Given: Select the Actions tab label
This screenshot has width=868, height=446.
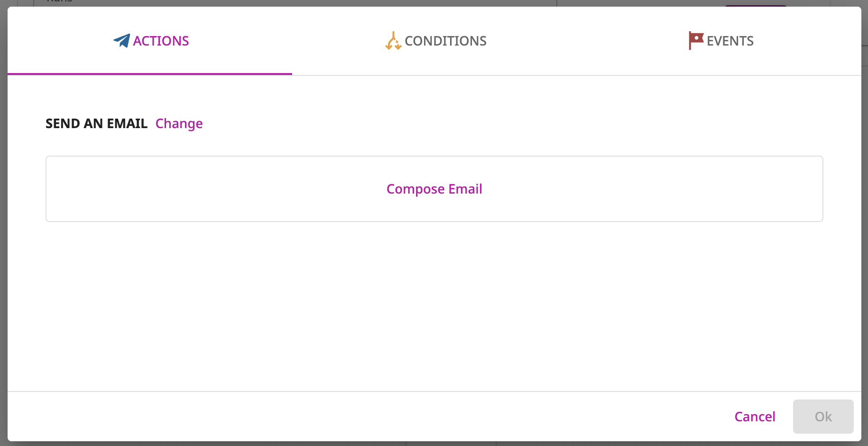Looking at the screenshot, I should pyautogui.click(x=161, y=41).
